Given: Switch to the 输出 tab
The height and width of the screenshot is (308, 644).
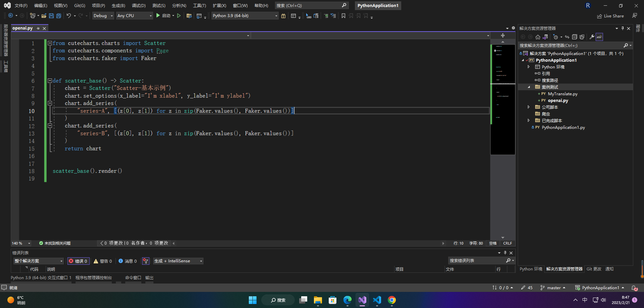Looking at the screenshot, I should coord(149,278).
